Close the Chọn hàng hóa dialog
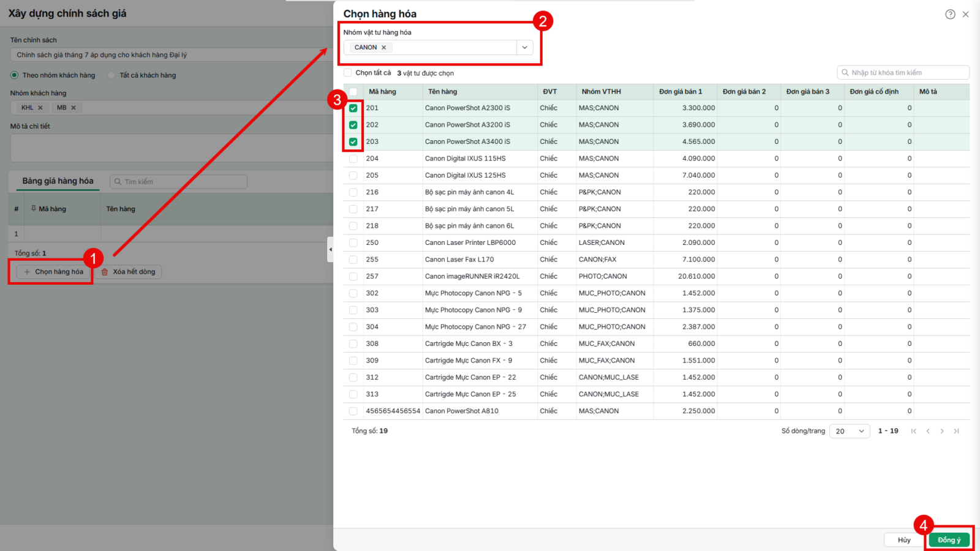 click(x=965, y=14)
